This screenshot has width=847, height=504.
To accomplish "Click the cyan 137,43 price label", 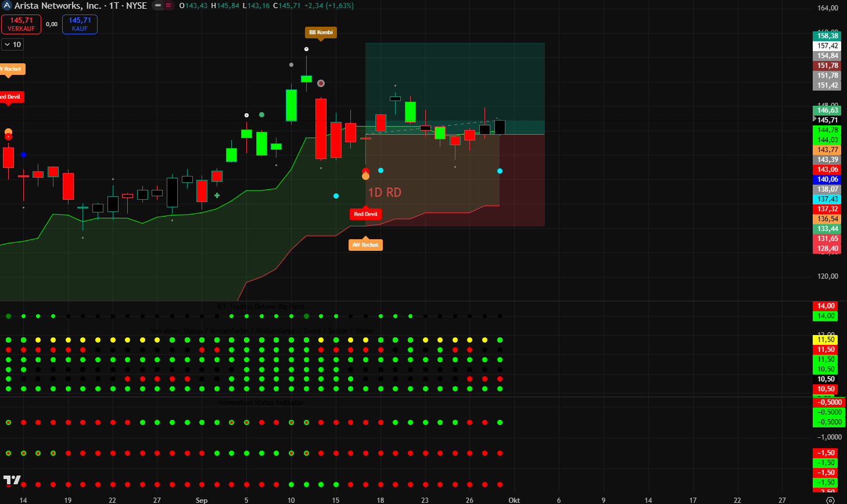I will (827, 199).
